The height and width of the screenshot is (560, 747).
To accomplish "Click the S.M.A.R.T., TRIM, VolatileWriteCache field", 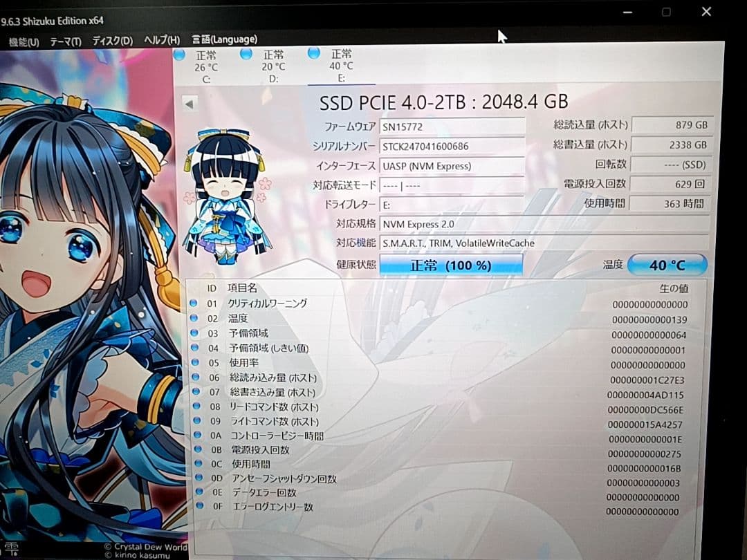I will (544, 243).
